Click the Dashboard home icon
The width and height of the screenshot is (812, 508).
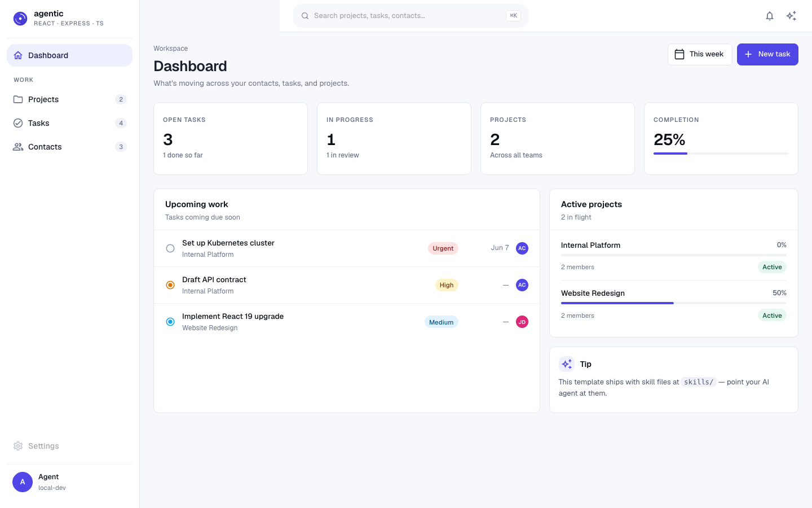tap(18, 55)
